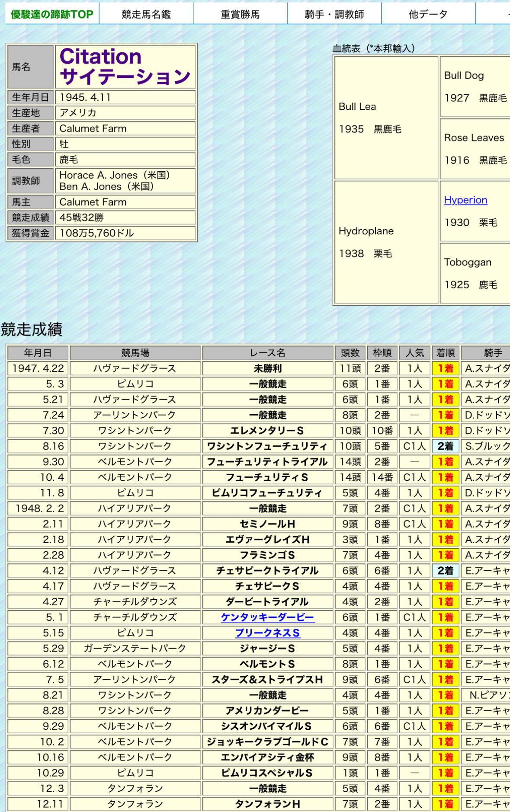Select Toboggan in the pedigree table
The image size is (510, 812).
468,262
